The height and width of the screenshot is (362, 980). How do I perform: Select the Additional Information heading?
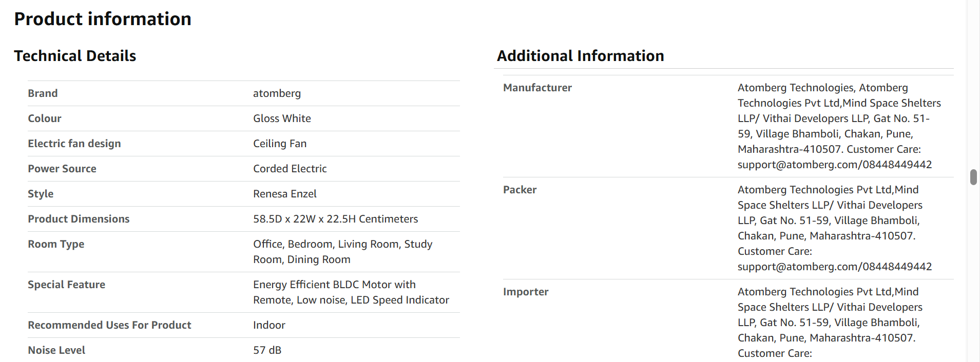coord(581,56)
